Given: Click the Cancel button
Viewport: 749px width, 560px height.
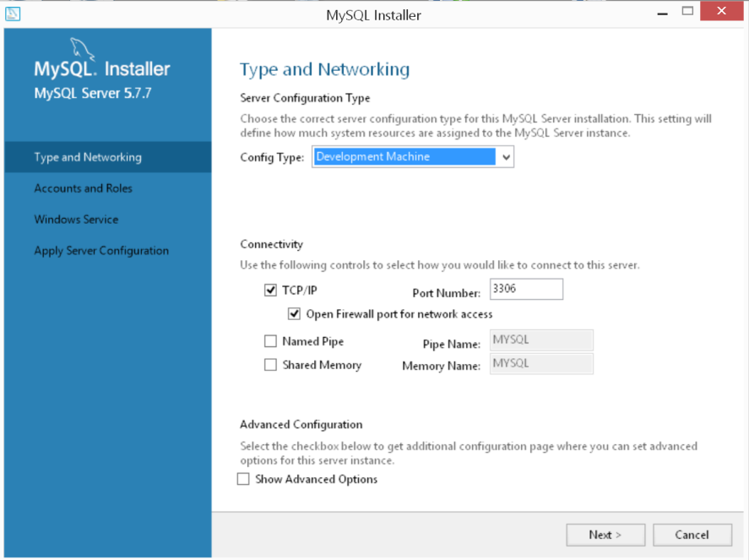Looking at the screenshot, I should 692,535.
